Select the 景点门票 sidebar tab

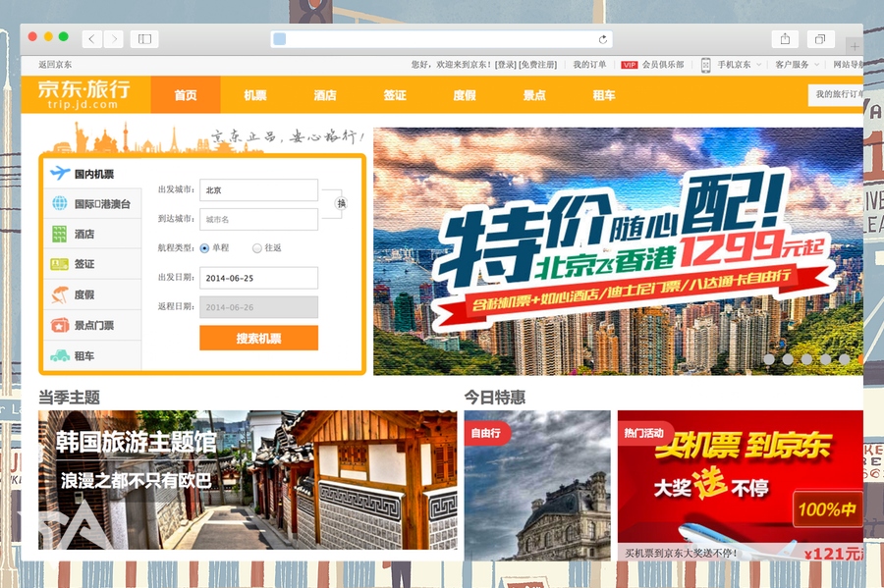93,325
